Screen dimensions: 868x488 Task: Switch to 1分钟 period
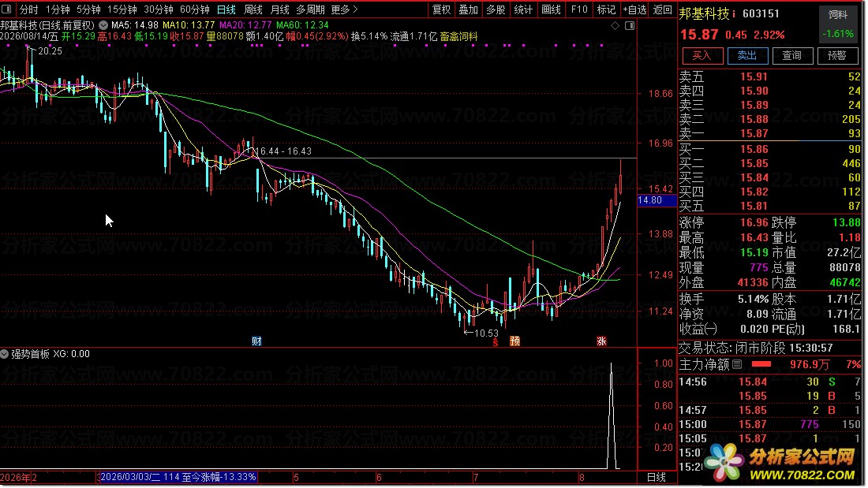coord(58,9)
